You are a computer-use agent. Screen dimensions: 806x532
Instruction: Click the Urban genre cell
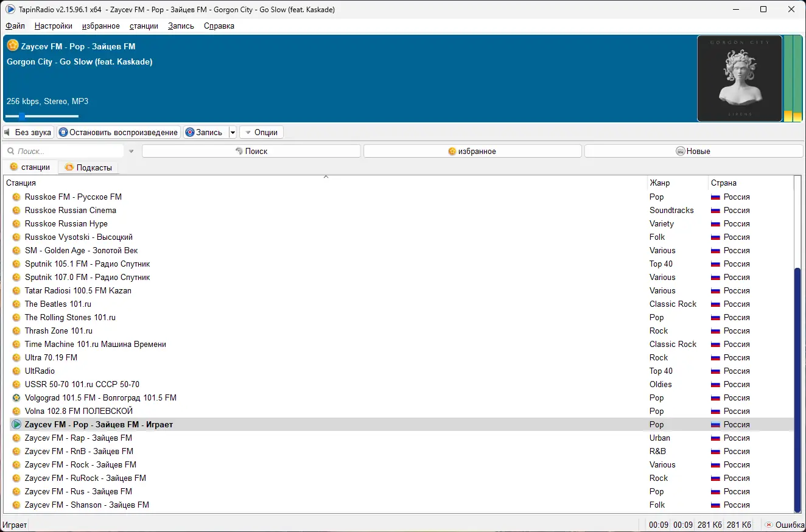tap(660, 438)
